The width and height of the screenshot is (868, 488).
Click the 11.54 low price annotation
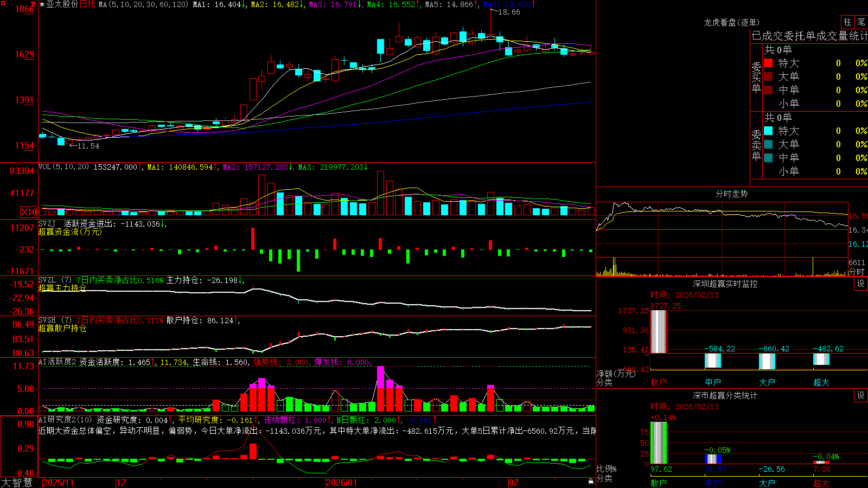point(88,146)
